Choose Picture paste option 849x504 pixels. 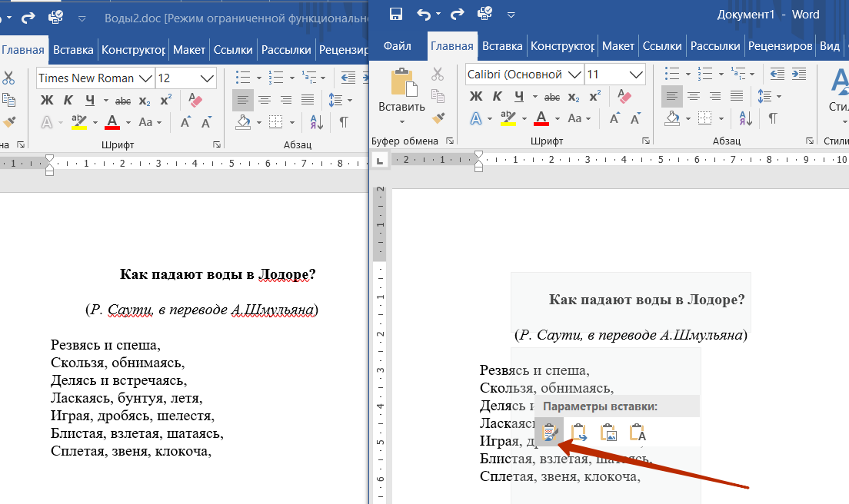click(x=608, y=433)
